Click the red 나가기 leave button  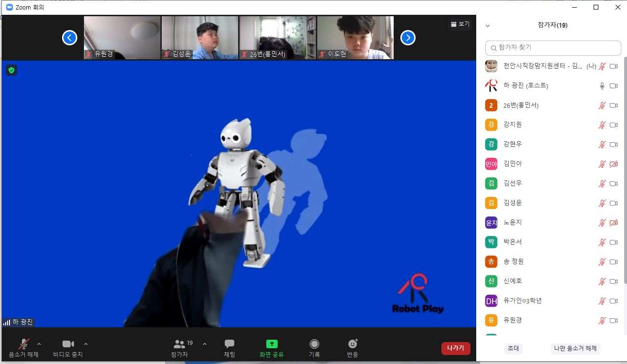click(455, 348)
